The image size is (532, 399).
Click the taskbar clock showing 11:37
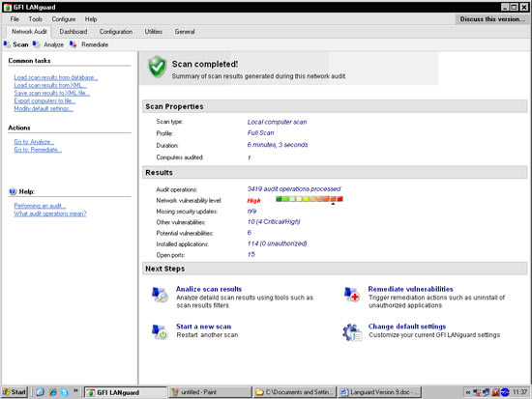pos(519,392)
